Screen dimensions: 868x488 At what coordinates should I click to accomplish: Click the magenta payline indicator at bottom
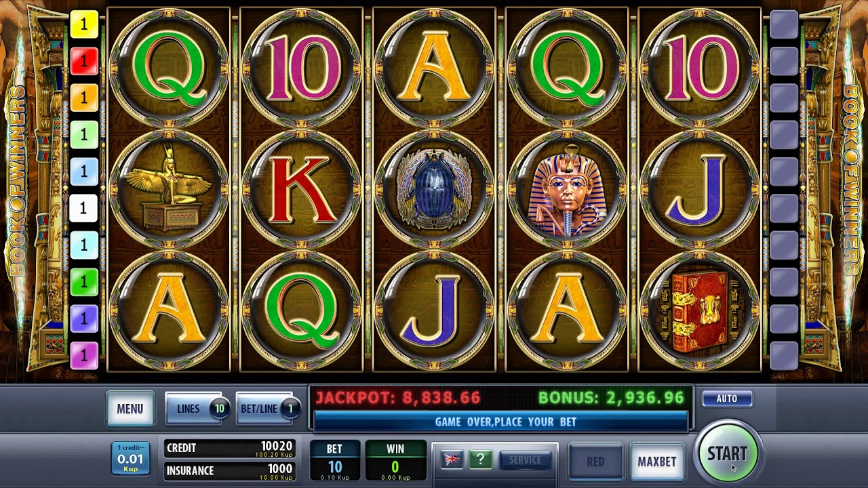pos(84,354)
